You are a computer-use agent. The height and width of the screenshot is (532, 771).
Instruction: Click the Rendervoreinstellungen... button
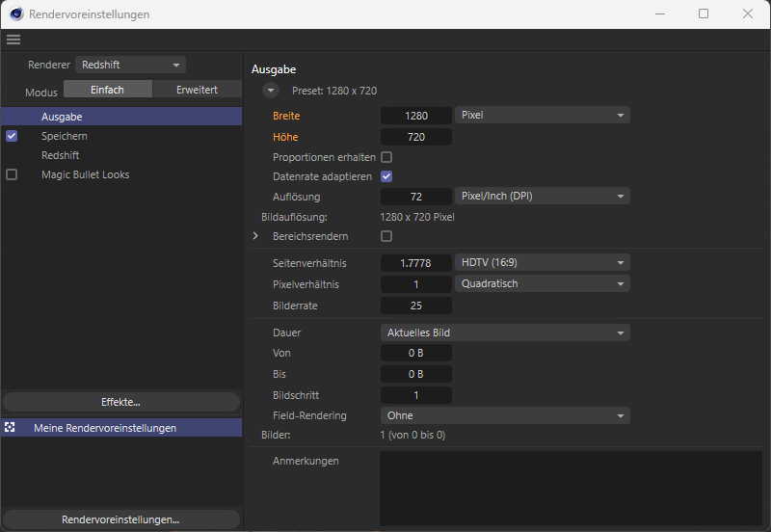click(x=120, y=519)
